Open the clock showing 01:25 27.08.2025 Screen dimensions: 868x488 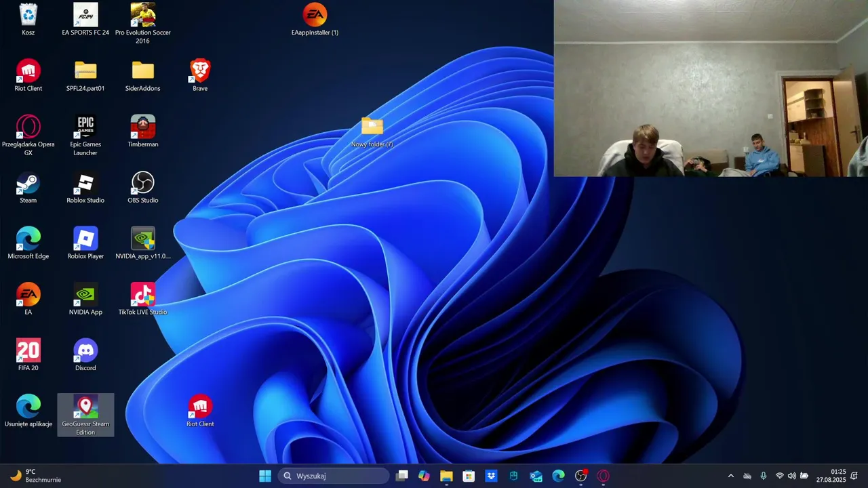click(x=831, y=476)
